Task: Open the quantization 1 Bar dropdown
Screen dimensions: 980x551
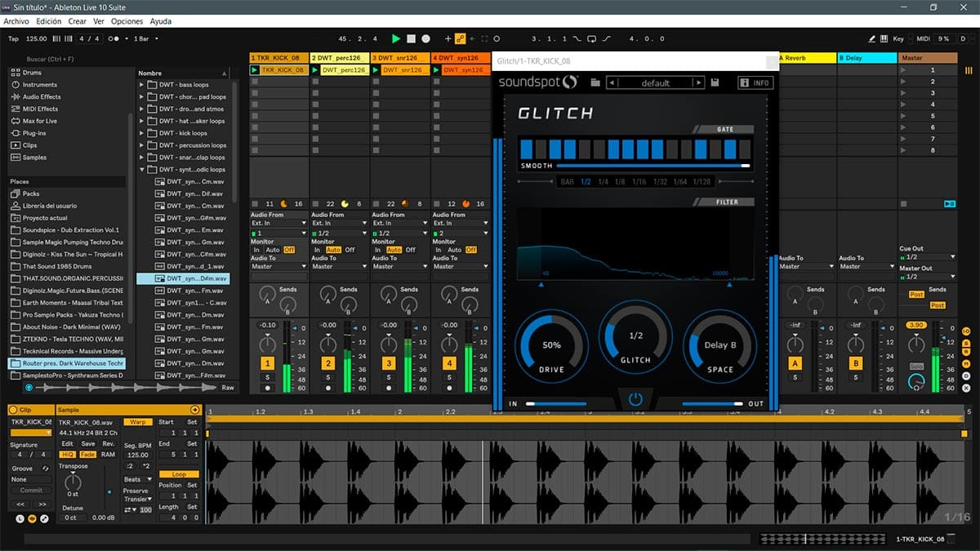Action: tap(146, 38)
